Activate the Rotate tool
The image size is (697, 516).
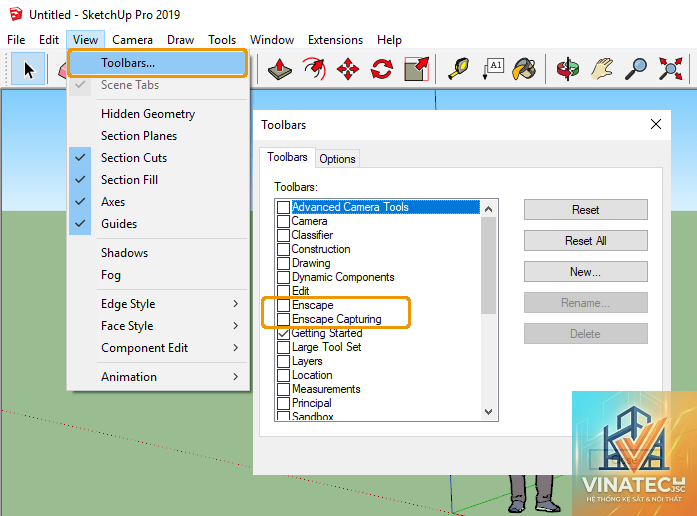tap(382, 69)
